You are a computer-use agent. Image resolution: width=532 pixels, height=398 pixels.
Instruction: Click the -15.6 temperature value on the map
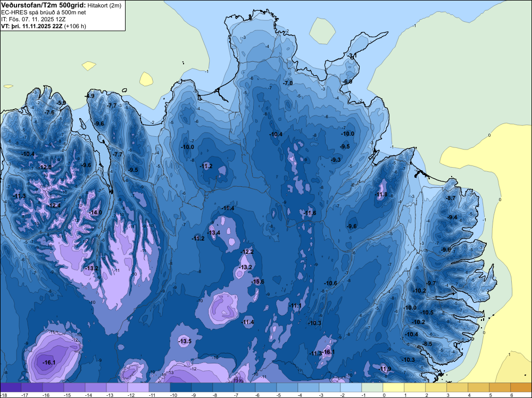pyautogui.click(x=258, y=281)
